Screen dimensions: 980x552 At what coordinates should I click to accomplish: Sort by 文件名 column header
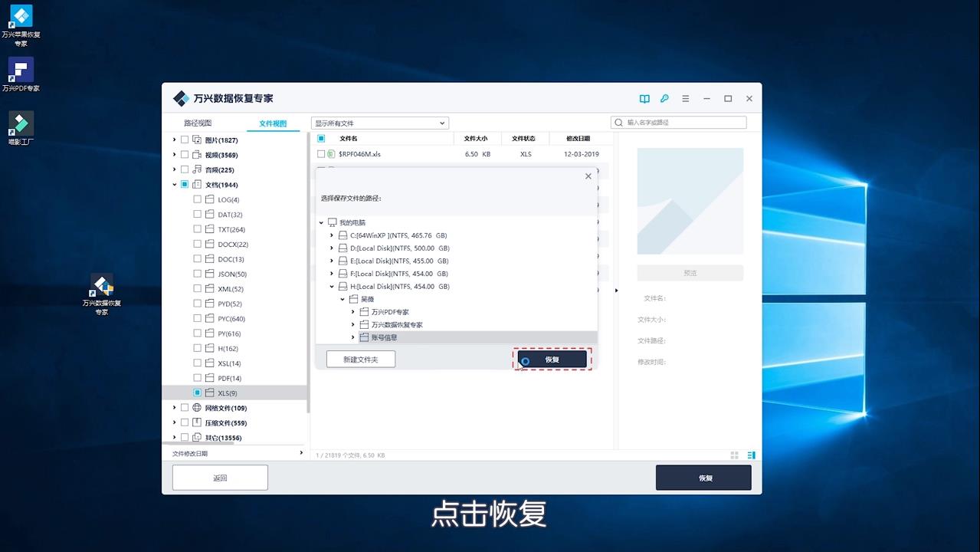(x=349, y=139)
